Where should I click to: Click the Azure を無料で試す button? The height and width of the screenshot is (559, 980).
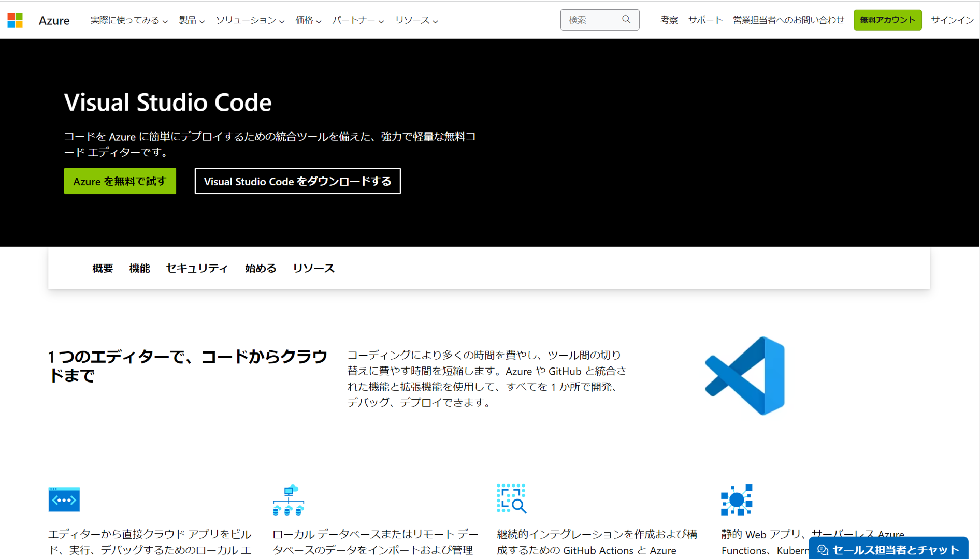[x=120, y=181]
